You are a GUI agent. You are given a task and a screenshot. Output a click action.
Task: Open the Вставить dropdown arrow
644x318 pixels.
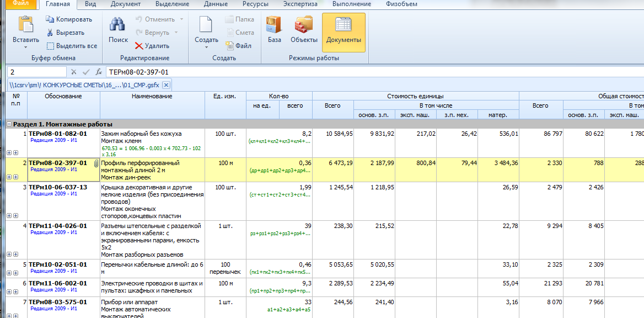coord(25,47)
